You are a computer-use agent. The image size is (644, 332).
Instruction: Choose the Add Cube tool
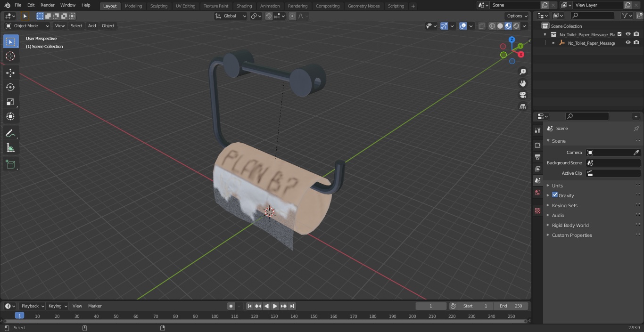[10, 164]
